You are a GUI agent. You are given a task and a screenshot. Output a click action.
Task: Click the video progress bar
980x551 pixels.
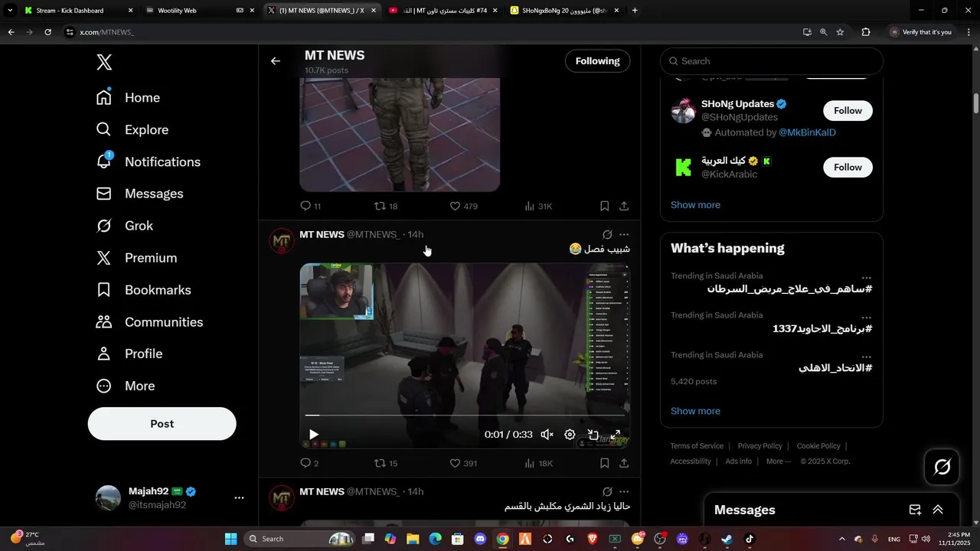[465, 416]
